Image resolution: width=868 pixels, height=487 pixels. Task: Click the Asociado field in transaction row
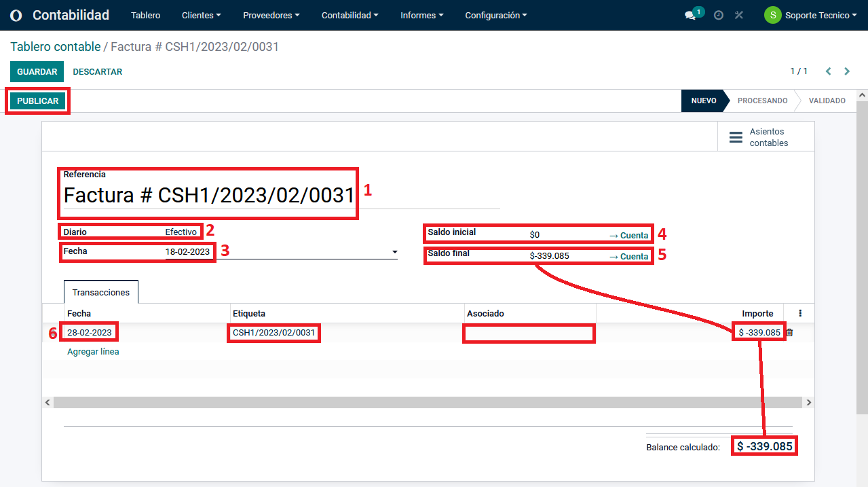pyautogui.click(x=529, y=333)
